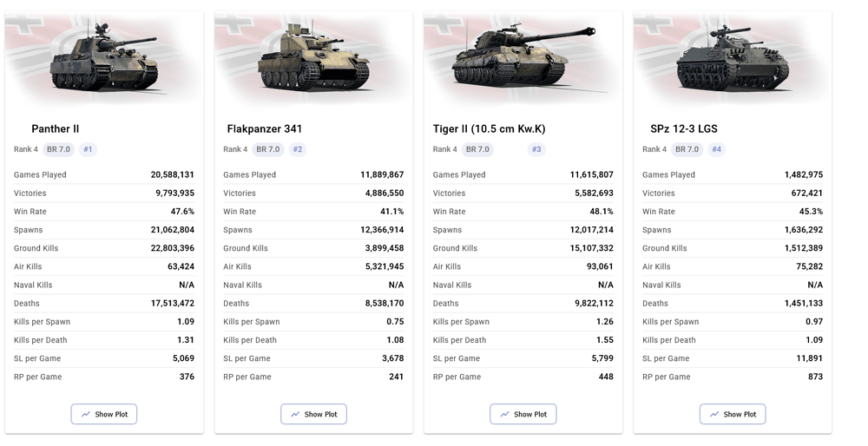Image resolution: width=868 pixels, height=446 pixels.
Task: Open the Panther II title link
Action: tap(56, 128)
